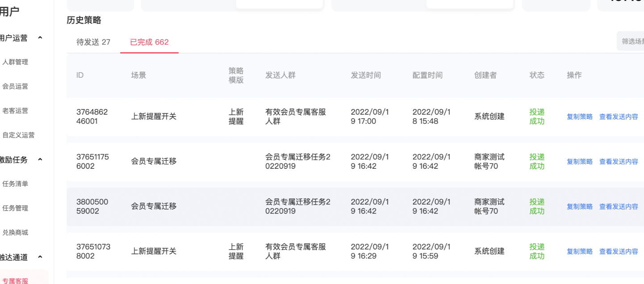Click 查看发送内容 for strategy 376486246001
This screenshot has height=284, width=644.
pos(619,117)
